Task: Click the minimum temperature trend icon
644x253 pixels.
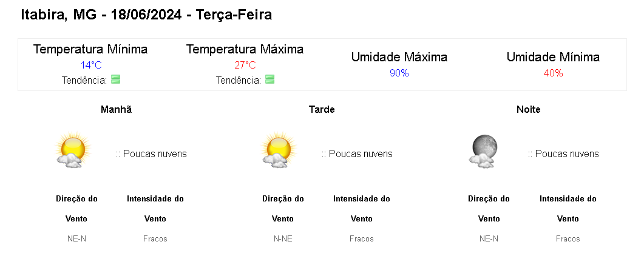Action: (x=117, y=79)
